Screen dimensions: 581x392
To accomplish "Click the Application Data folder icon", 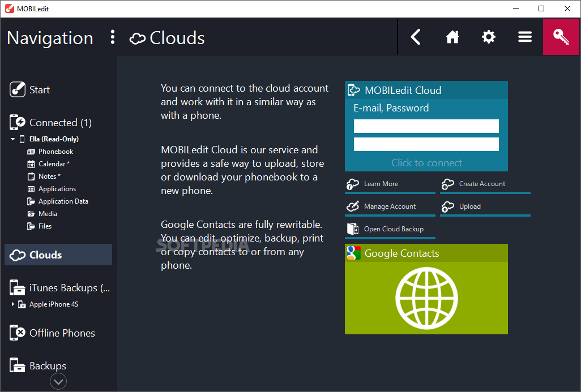I will (31, 201).
